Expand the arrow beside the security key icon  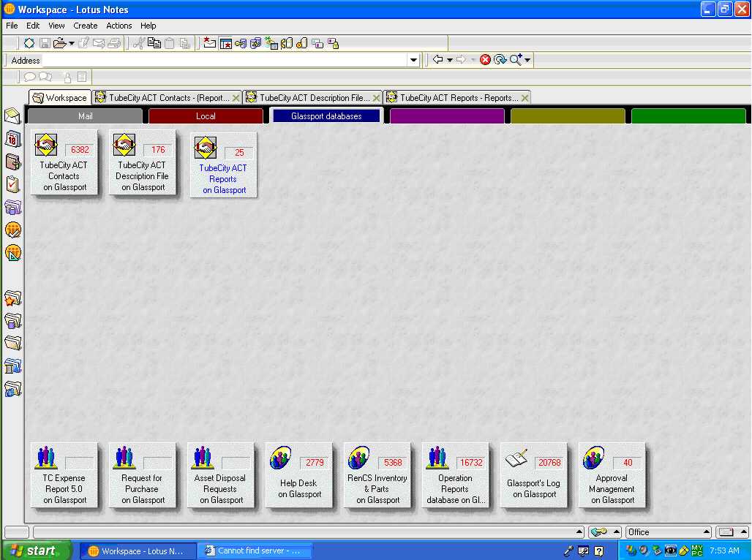(617, 531)
